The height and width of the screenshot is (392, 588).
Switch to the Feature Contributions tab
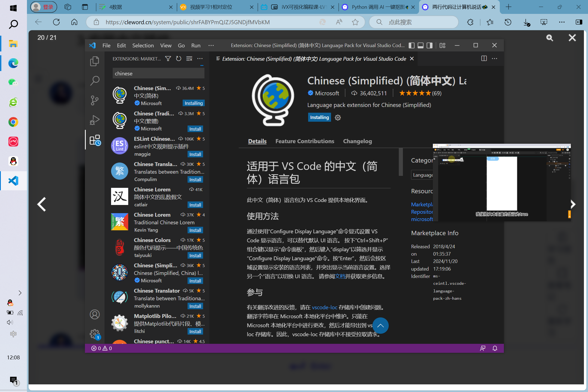[x=305, y=141]
